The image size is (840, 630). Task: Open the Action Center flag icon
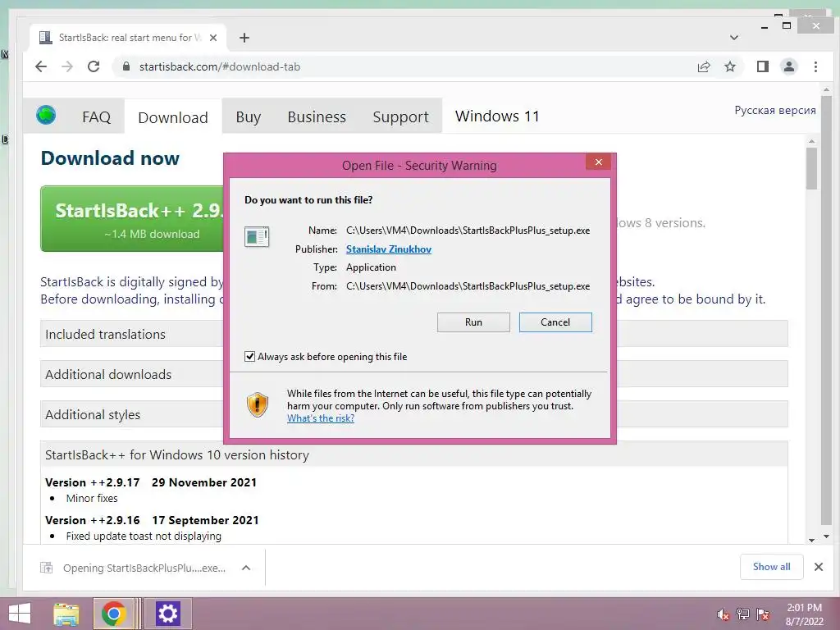pos(763,614)
